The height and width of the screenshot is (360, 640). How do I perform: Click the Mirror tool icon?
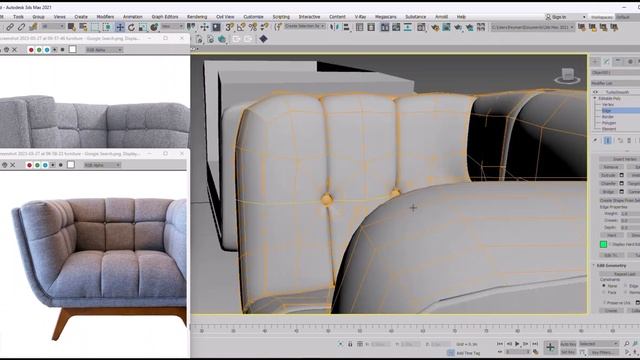[335, 27]
